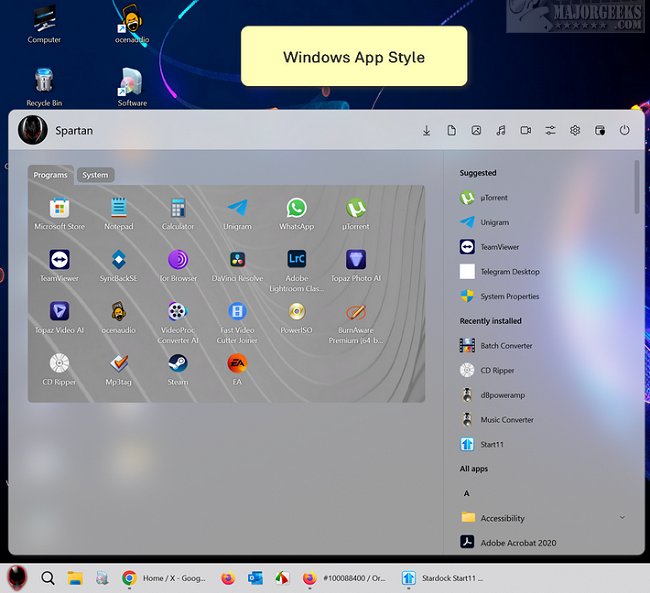The width and height of the screenshot is (650, 593).
Task: Open Outlook from the taskbar
Action: (x=255, y=578)
